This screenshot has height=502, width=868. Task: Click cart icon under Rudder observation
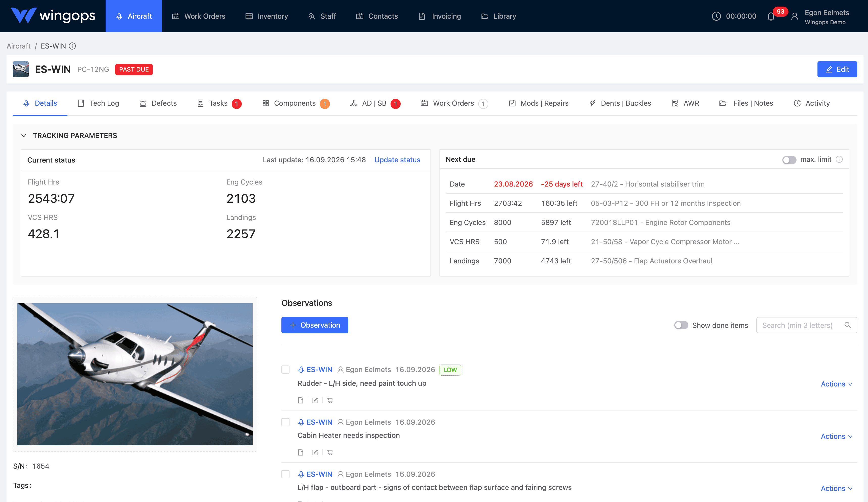pyautogui.click(x=330, y=400)
